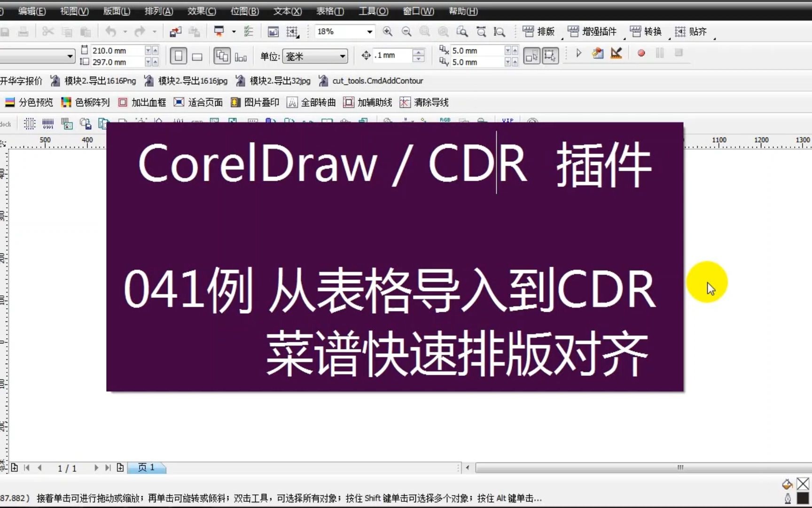Open the zoom level 18% dropdown
This screenshot has height=508, width=812.
(370, 32)
